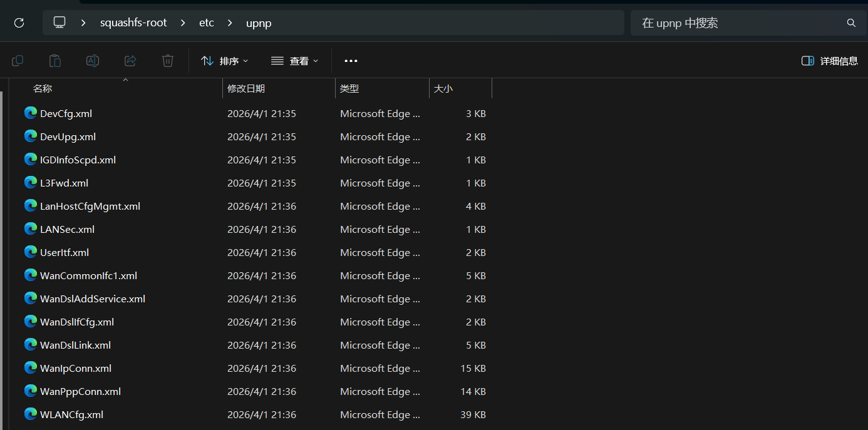This screenshot has width=868, height=430.
Task: Open the 查看 view dropdown
Action: point(295,61)
